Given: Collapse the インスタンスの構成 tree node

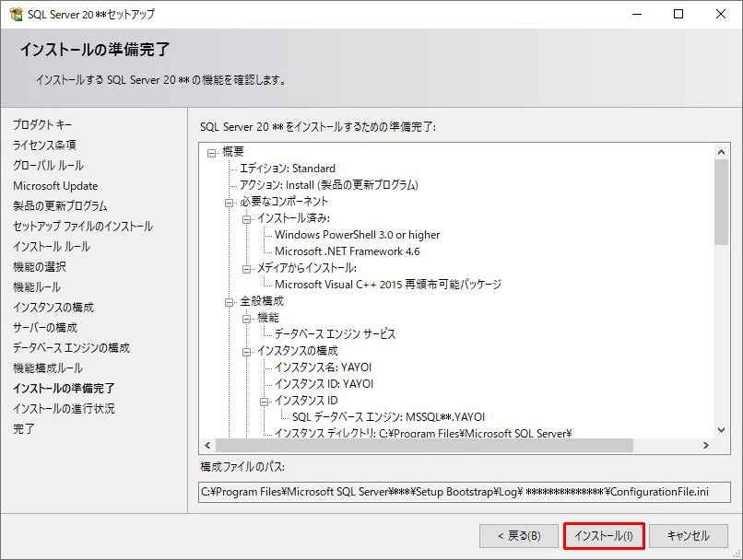Looking at the screenshot, I should tap(246, 352).
